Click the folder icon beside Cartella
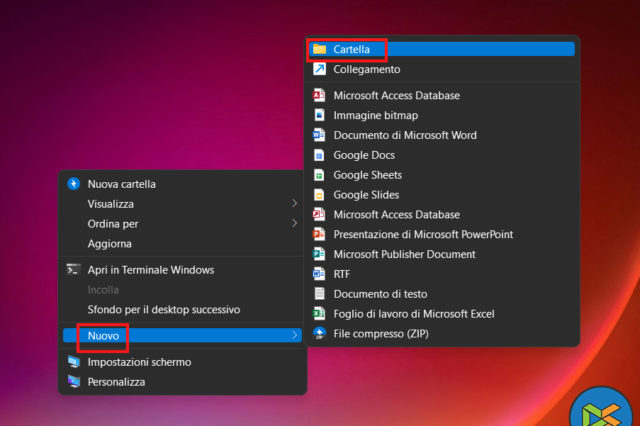The height and width of the screenshot is (426, 640). point(319,49)
